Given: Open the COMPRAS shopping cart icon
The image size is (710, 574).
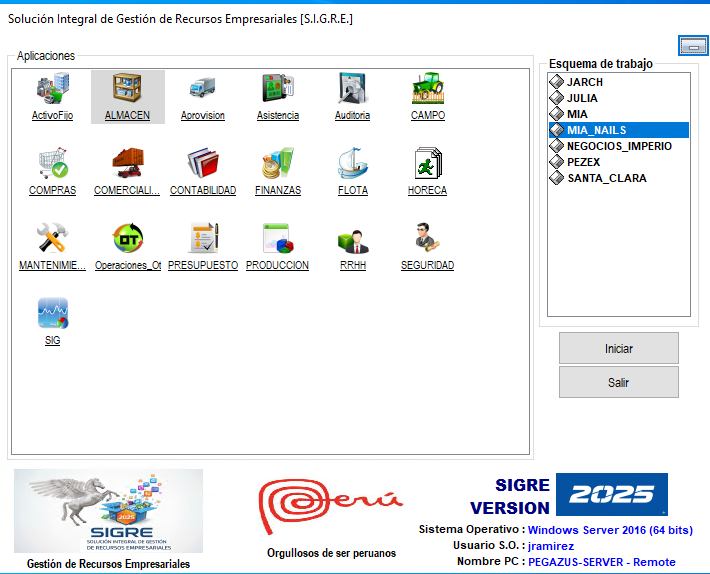Looking at the screenshot, I should pos(52,164).
